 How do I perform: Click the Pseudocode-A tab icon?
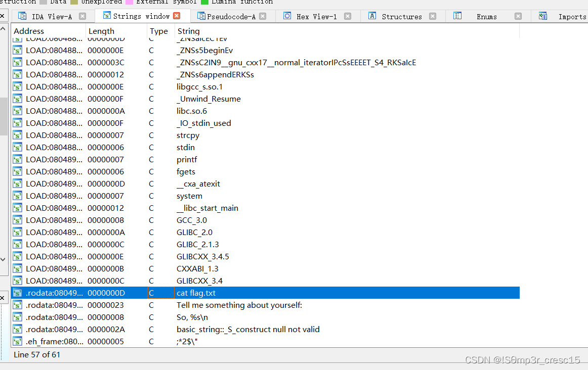pyautogui.click(x=200, y=16)
